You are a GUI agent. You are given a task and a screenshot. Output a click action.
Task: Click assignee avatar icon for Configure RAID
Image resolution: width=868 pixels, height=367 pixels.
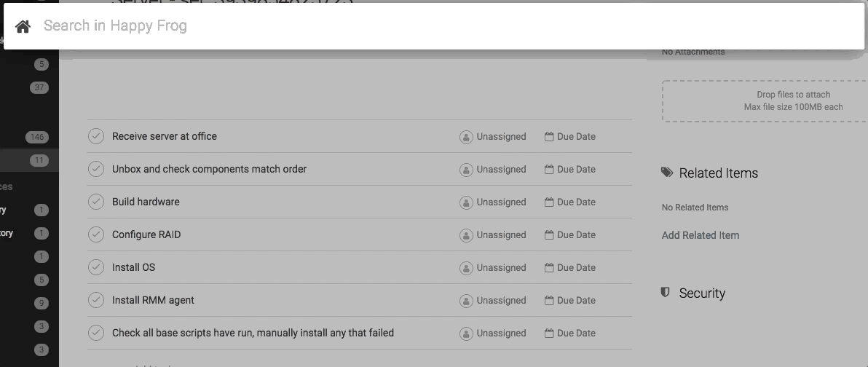(x=466, y=235)
